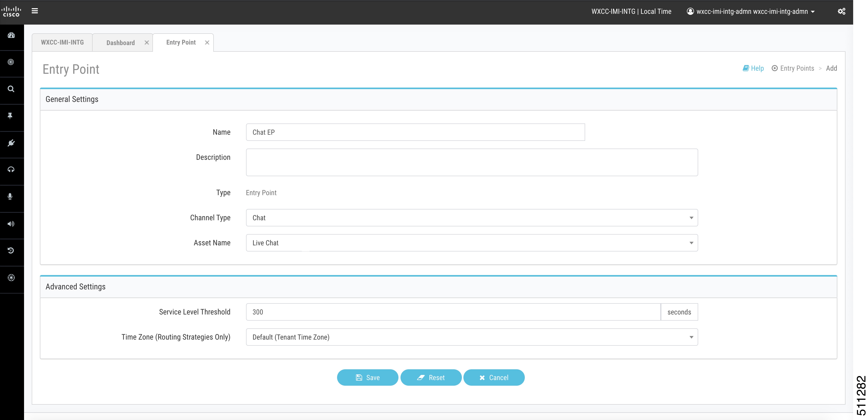Open the dashboard speedometer icon in sidebar

pyautogui.click(x=11, y=35)
